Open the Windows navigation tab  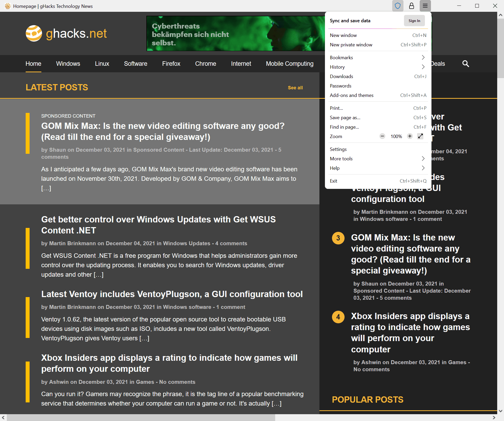(68, 64)
